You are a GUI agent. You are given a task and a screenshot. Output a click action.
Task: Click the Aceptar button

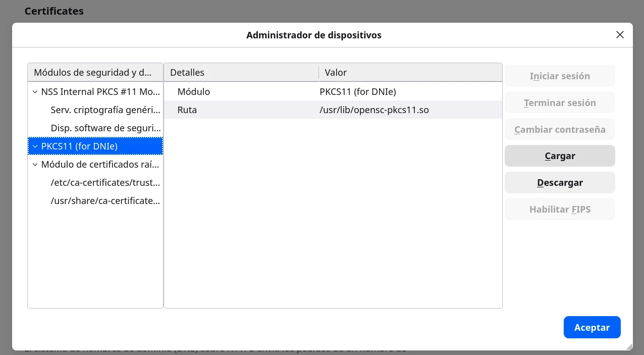tap(592, 327)
